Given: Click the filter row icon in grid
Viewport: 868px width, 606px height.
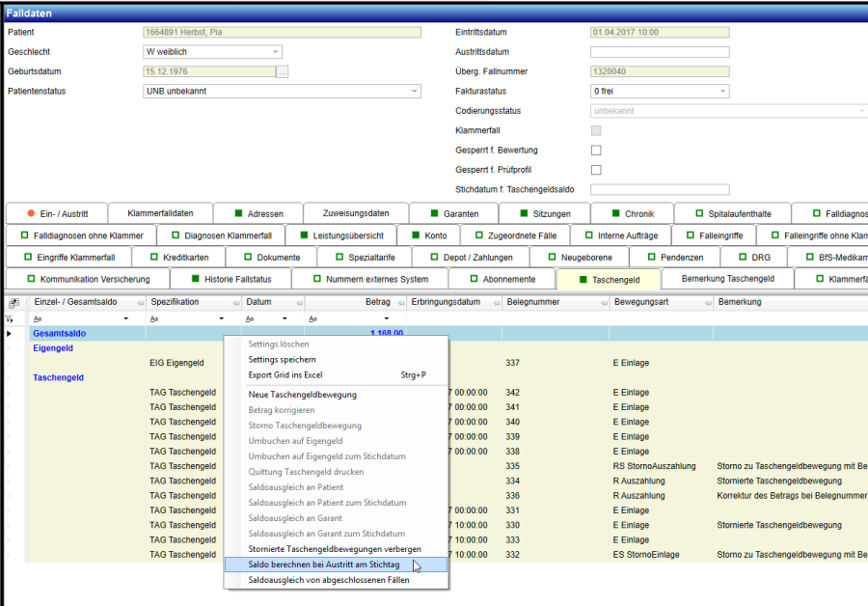Looking at the screenshot, I should coord(11,318).
